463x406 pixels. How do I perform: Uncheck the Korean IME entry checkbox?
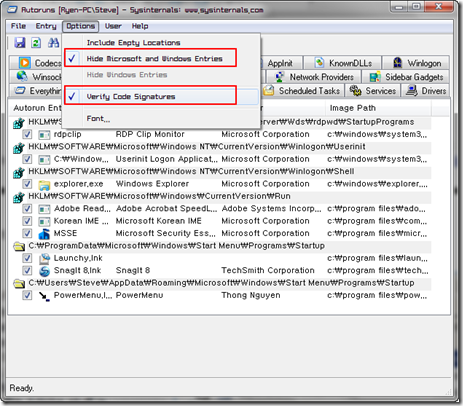pos(27,221)
